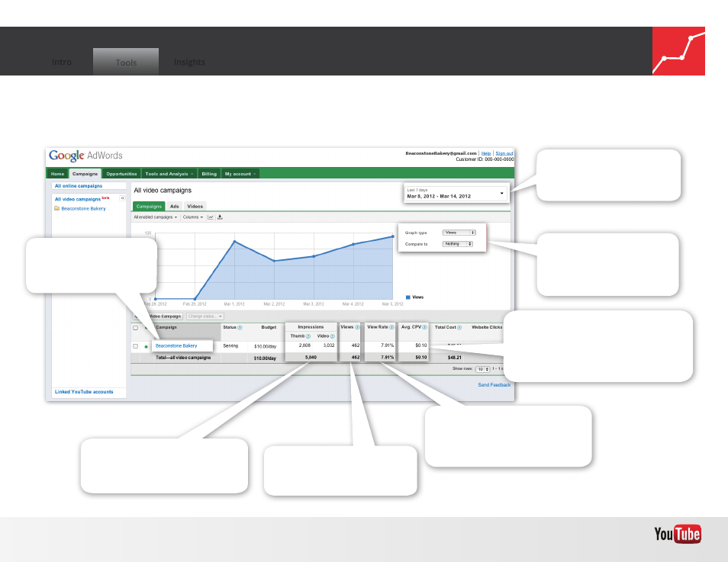Open the Opportunities tab
Viewport: 728px width, 562px height.
pos(121,174)
